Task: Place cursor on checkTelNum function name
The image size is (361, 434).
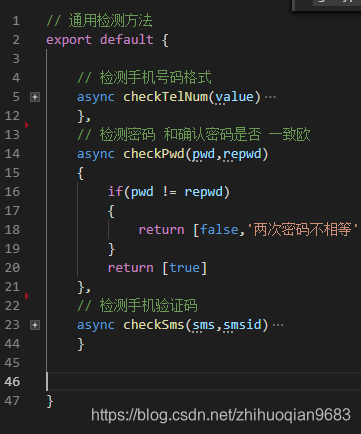Action: (165, 97)
